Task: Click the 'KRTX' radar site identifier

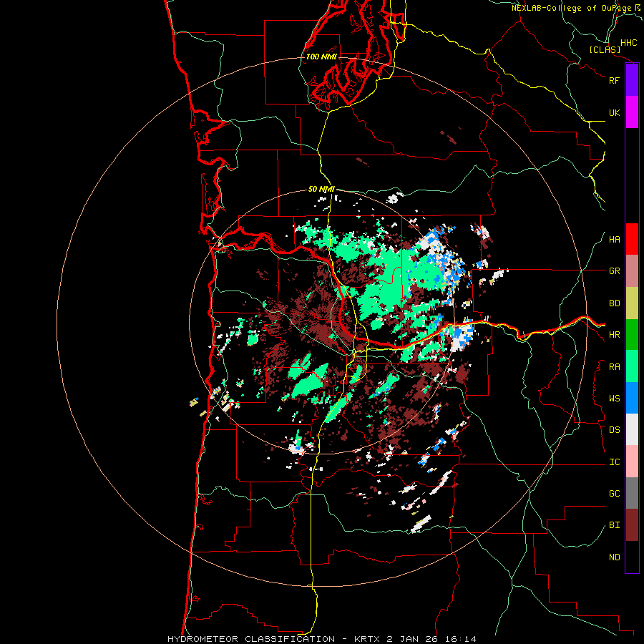Action: [367, 639]
